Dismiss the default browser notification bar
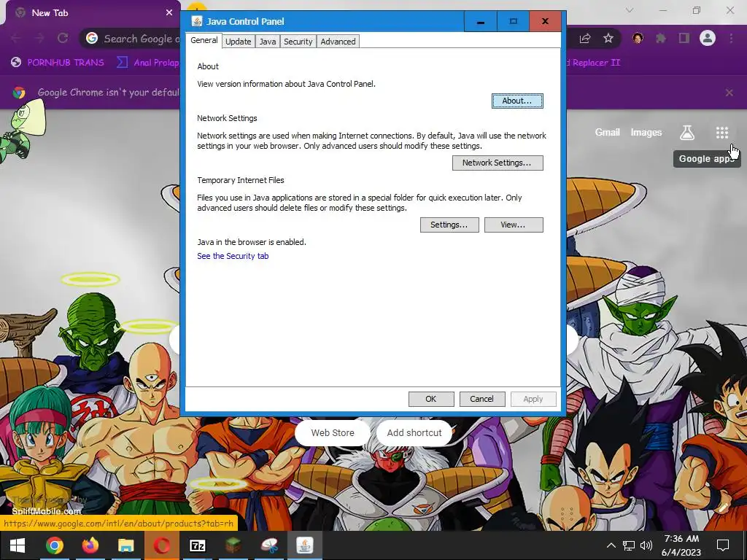Viewport: 747px width, 560px height. (x=729, y=93)
